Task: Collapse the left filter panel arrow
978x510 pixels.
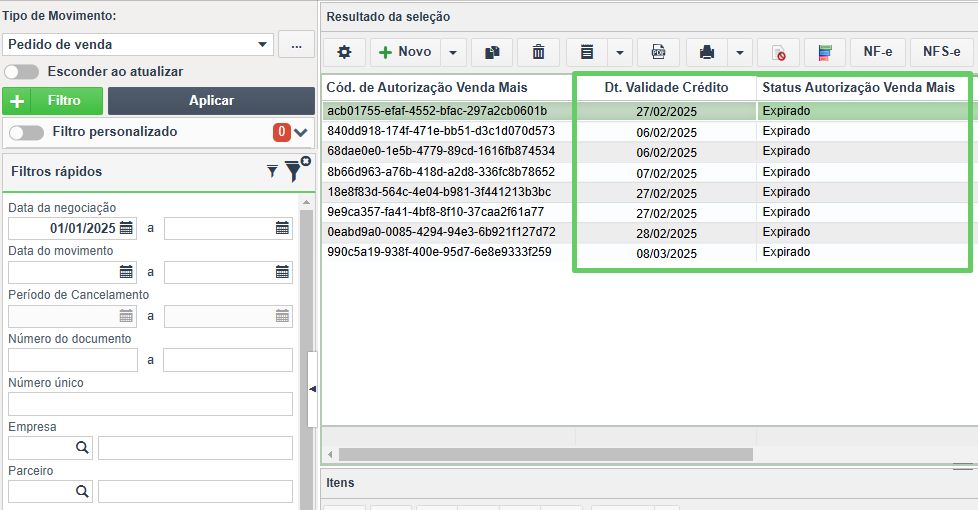Action: click(312, 389)
